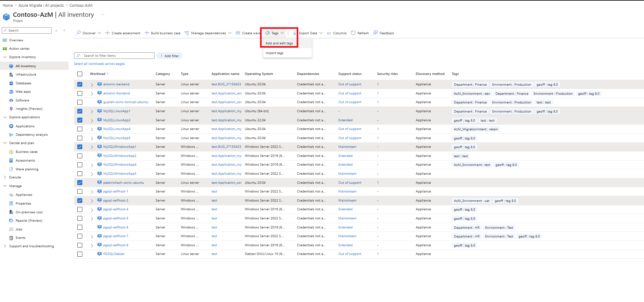Image resolution: width=644 pixels, height=302 pixels.
Task: Open Insights (Preview) lightbulb icon
Action: tap(11, 109)
